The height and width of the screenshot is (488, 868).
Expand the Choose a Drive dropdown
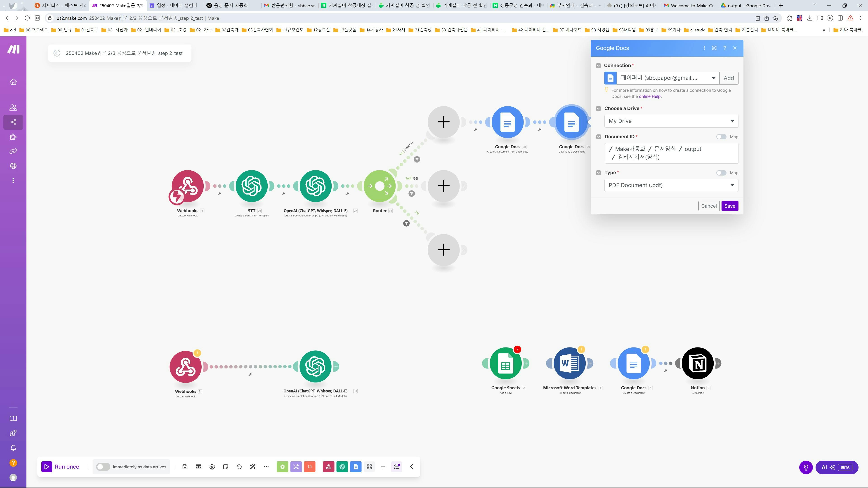click(x=671, y=121)
